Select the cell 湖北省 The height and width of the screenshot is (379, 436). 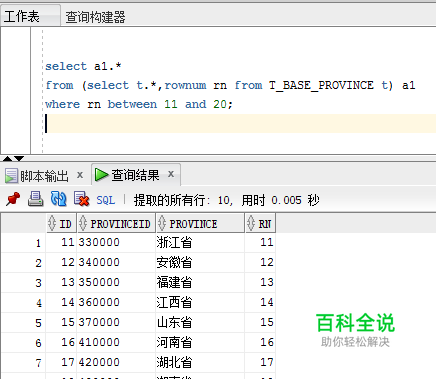click(200, 362)
